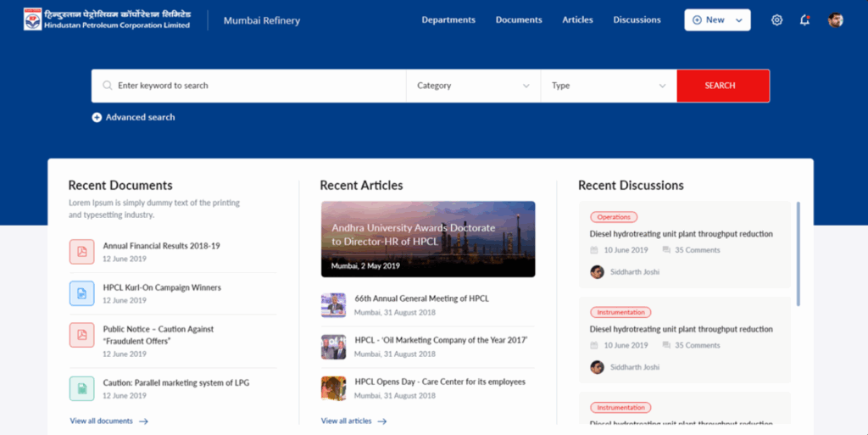Screen dimensions: 868x435
Task: Click arrow next to View all articles
Action: pyautogui.click(x=382, y=421)
